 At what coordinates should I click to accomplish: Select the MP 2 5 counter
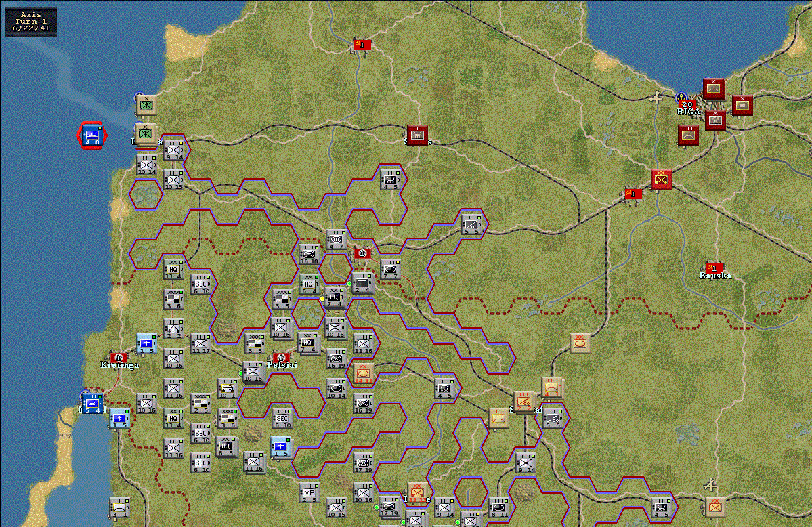(x=309, y=493)
